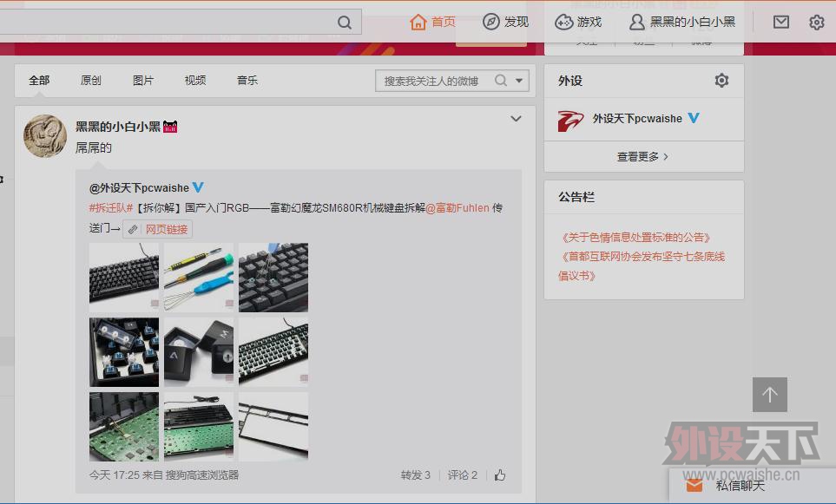Open thumbnail of green PCB with soldering
Viewport: 836px width, 504px height.
point(123,427)
